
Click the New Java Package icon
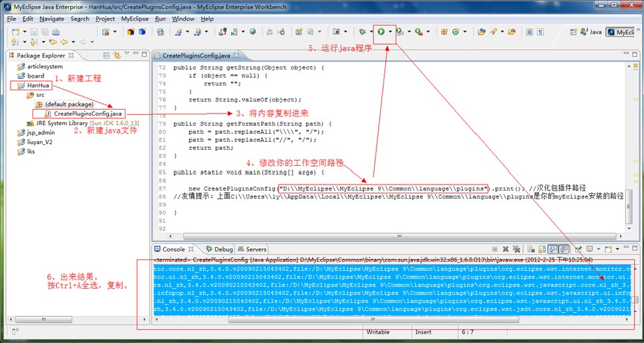coord(444,31)
